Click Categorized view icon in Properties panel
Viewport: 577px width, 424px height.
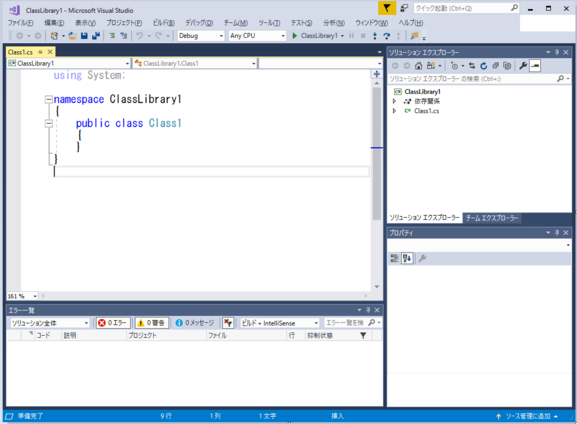394,258
